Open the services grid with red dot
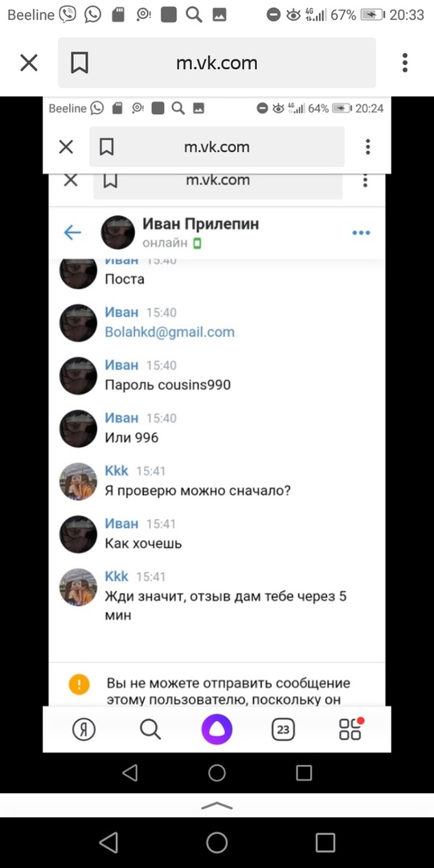This screenshot has width=434, height=868. point(350,728)
